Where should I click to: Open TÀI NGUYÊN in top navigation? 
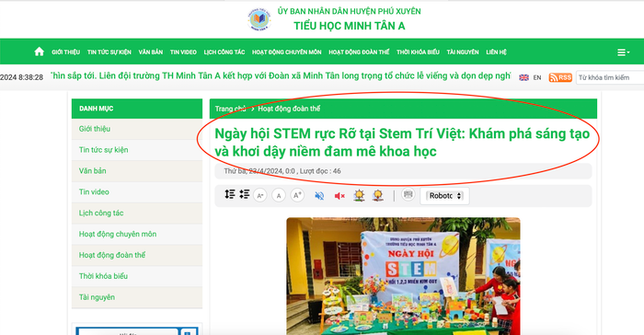463,52
